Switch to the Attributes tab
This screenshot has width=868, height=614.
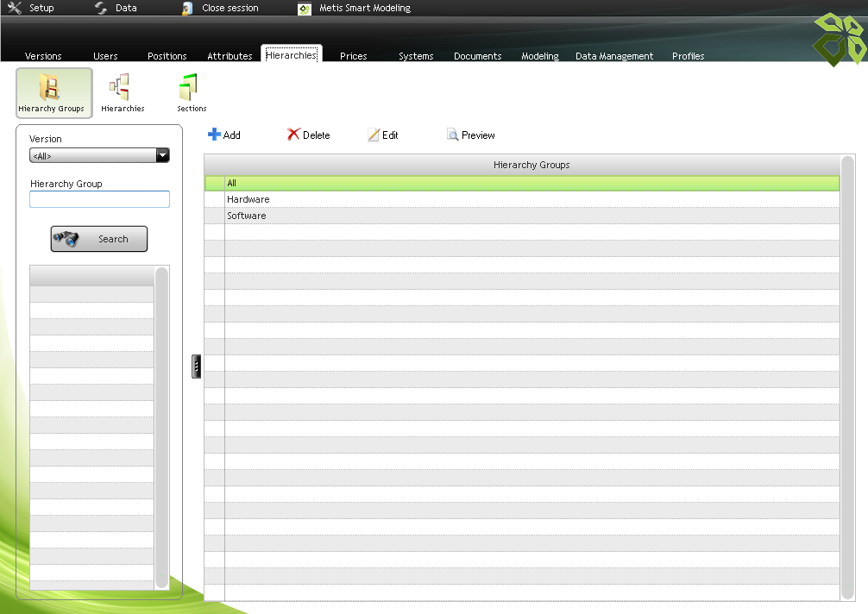pos(230,56)
